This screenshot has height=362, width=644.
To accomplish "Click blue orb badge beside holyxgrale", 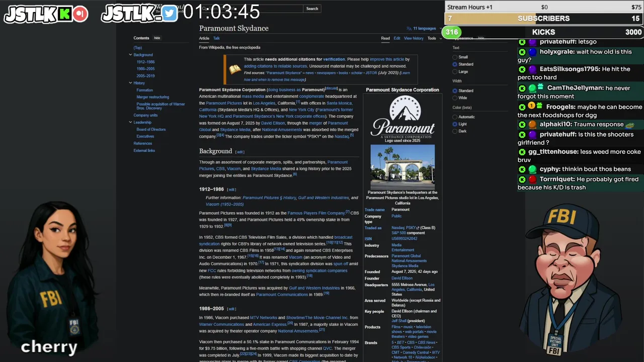I will click(x=532, y=52).
